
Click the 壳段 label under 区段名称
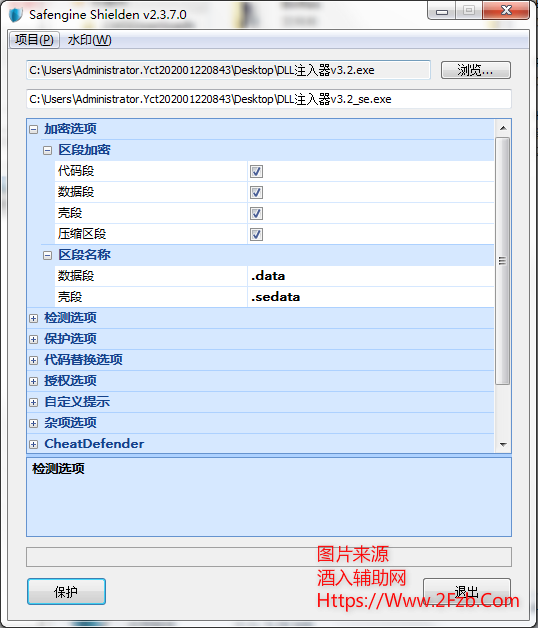pos(70,297)
